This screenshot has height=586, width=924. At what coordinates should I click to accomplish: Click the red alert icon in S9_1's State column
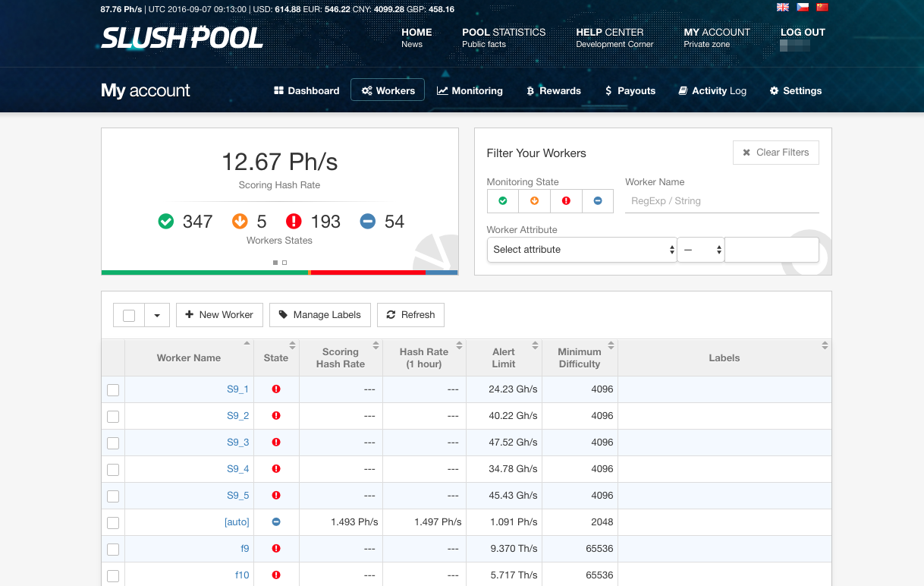click(276, 389)
